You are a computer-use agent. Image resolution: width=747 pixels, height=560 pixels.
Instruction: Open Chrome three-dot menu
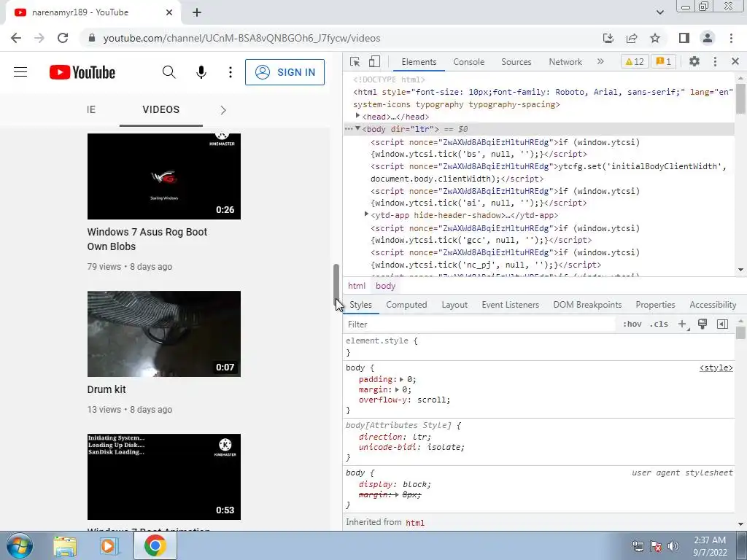coord(731,38)
